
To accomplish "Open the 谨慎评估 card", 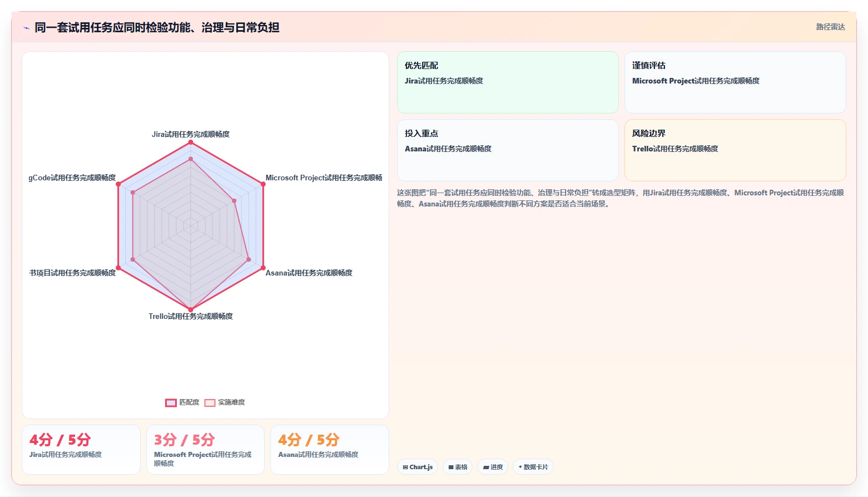I will (x=735, y=82).
